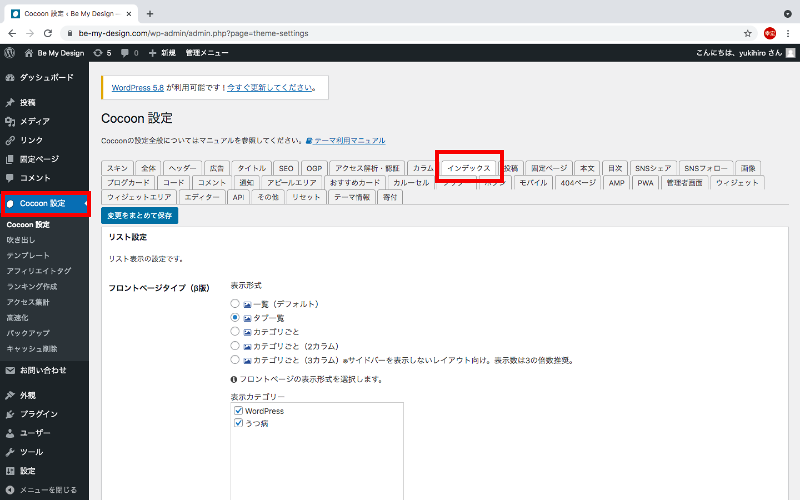The height and width of the screenshot is (500, 800).
Task: Uncheck the WordPress category checkbox
Action: pos(238,411)
